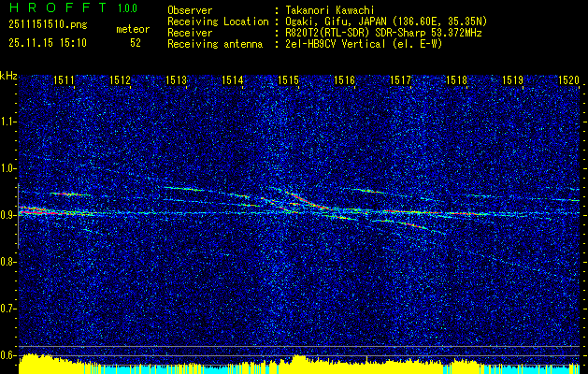
Task: Click the 1520 time marker
Action: (569, 79)
